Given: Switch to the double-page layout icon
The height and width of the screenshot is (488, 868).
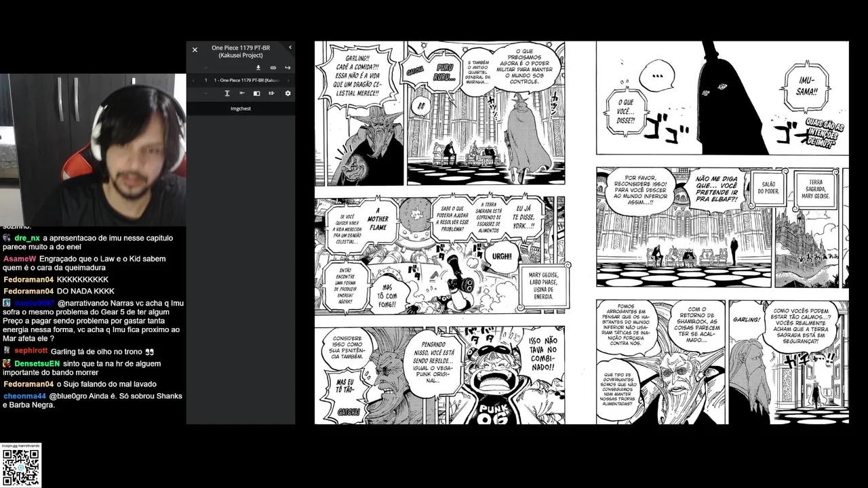Looking at the screenshot, I should (257, 94).
